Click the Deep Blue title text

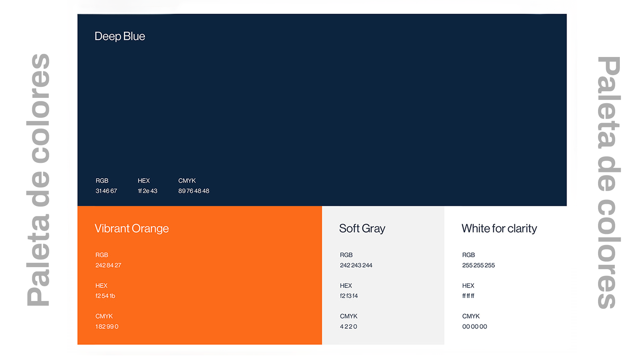tap(120, 36)
